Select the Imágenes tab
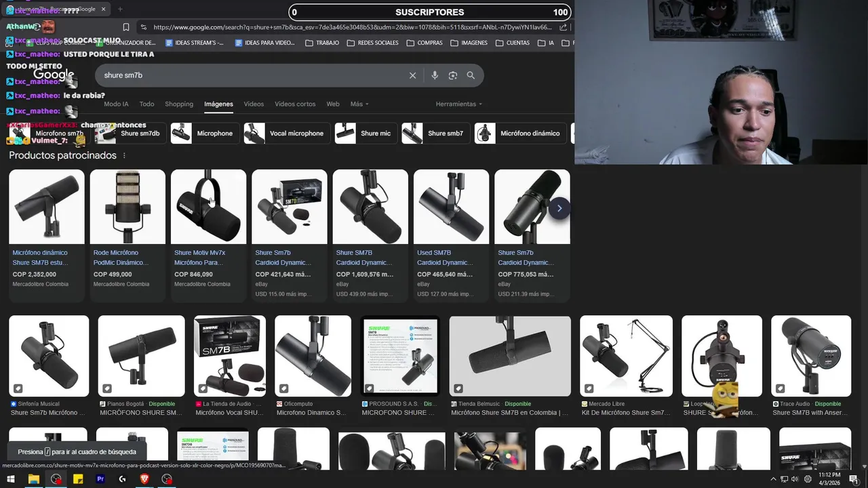Image resolution: width=868 pixels, height=488 pixels. (x=218, y=104)
